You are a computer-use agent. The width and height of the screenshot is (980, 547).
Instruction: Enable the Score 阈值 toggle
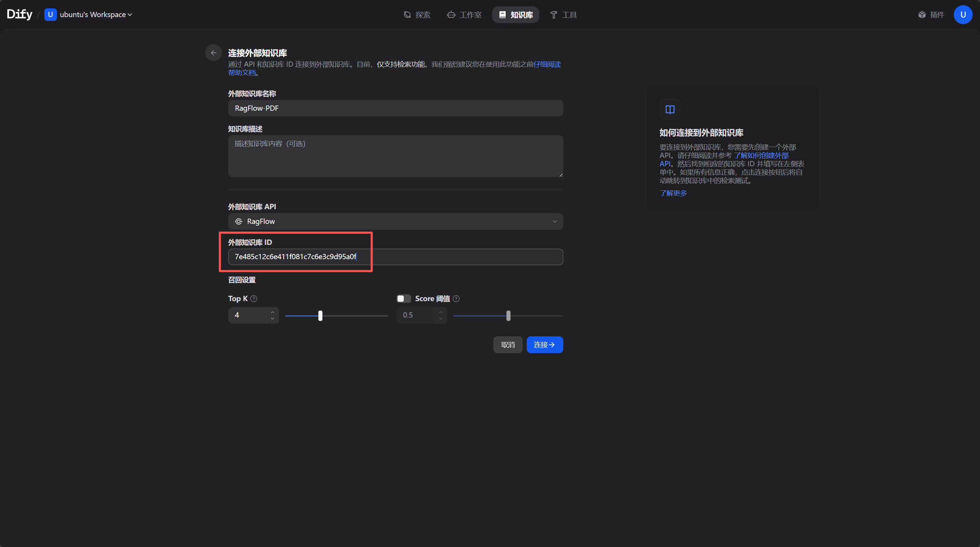403,299
